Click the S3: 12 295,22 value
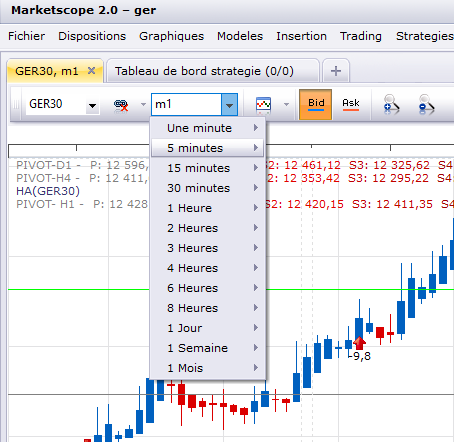Image resolution: width=454 pixels, height=443 pixels. click(389, 178)
